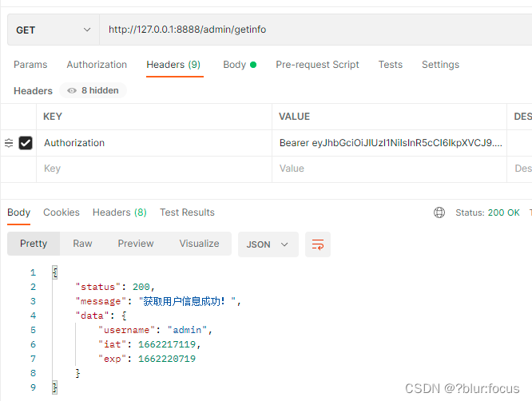Open the response Headers (8) tab
Screen dimensions: 532x401
tap(120, 212)
